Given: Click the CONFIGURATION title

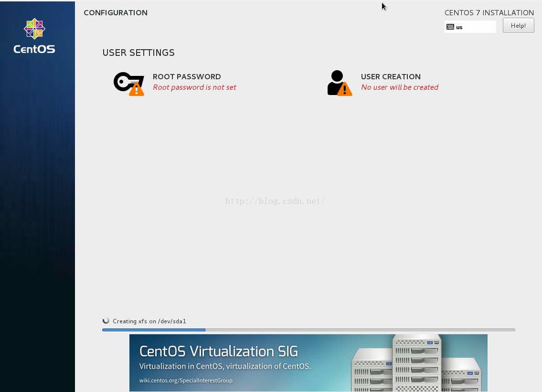Looking at the screenshot, I should point(116,13).
